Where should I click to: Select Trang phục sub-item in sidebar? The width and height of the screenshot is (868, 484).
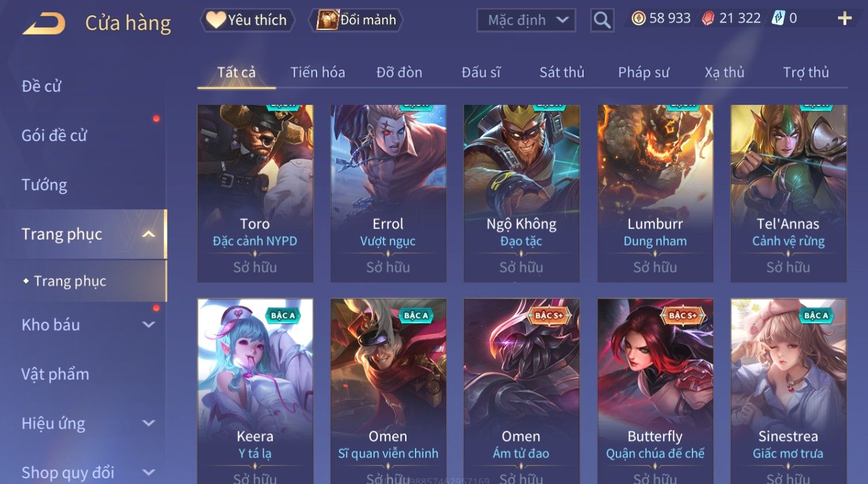[70, 281]
